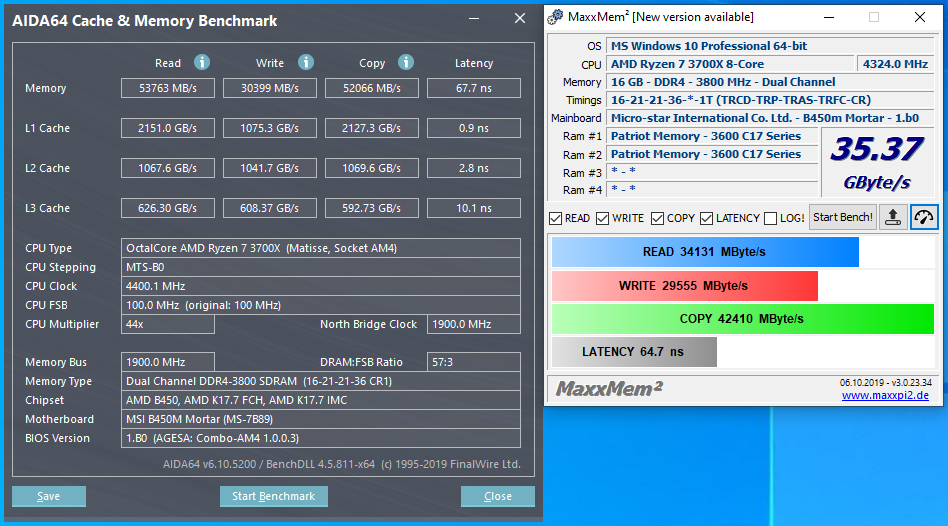The image size is (948, 526).
Task: Uncheck the WRITE checkbox in MaxxMem
Action: (x=602, y=218)
